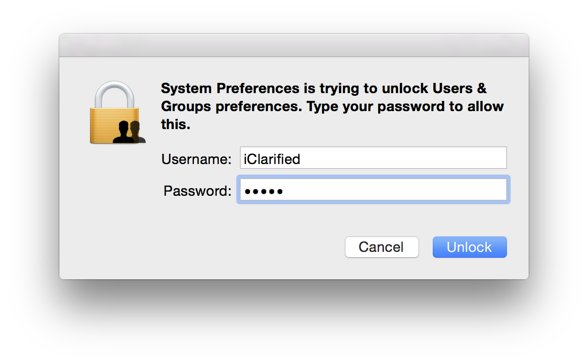Click the empty right end of the Password field

pos(477,190)
